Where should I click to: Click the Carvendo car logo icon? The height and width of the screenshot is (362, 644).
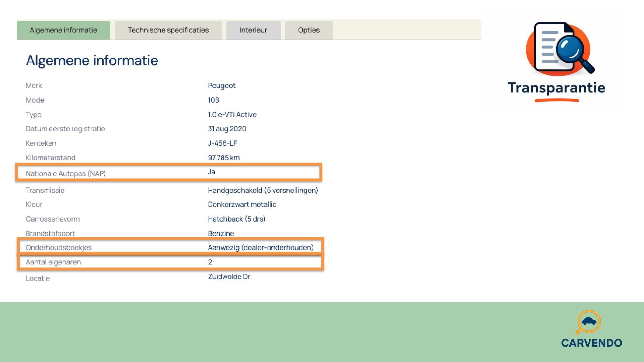click(588, 322)
